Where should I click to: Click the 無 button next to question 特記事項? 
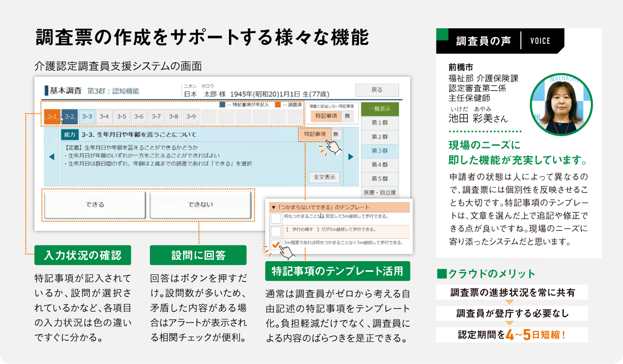pyautogui.click(x=336, y=134)
